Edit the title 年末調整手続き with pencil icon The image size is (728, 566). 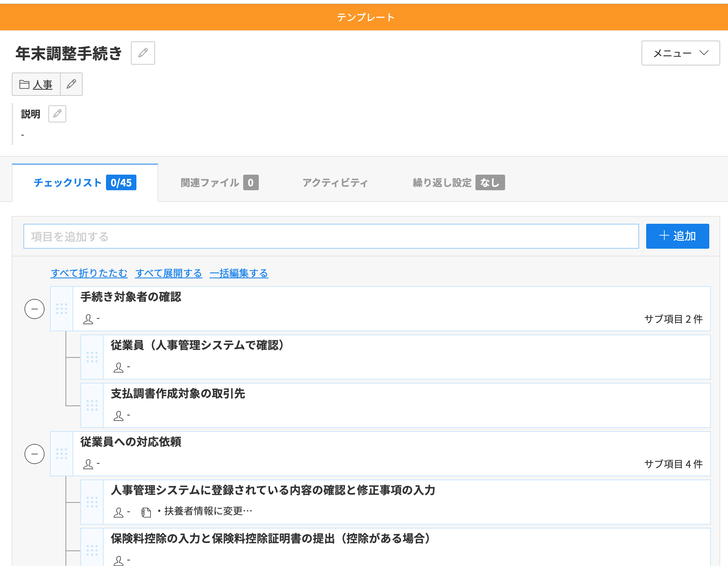143,53
